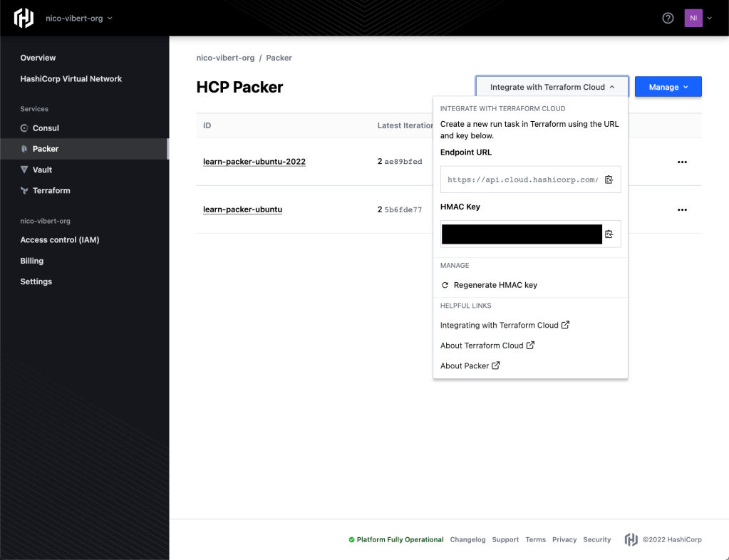Open the help question mark icon
The image size is (729, 560).
click(x=668, y=19)
